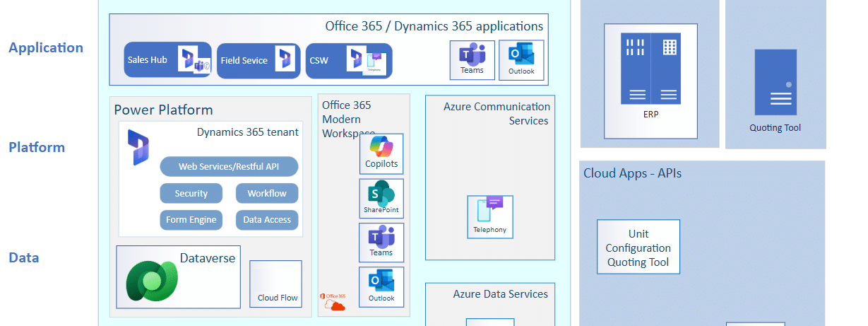The image size is (868, 326).
Task: Click the Telephony icon in Azure Communication Services
Action: 490,213
